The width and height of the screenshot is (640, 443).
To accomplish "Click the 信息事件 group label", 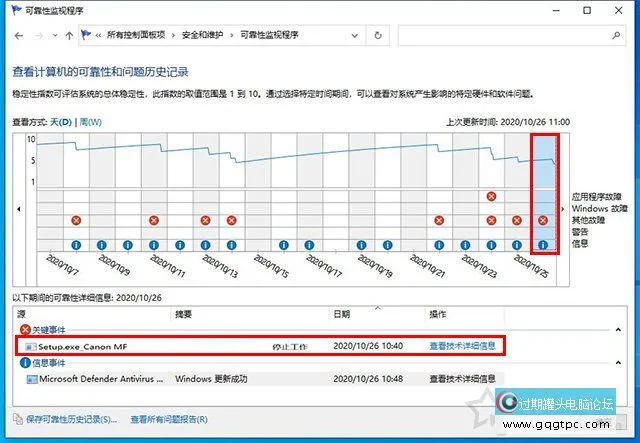I will [49, 363].
